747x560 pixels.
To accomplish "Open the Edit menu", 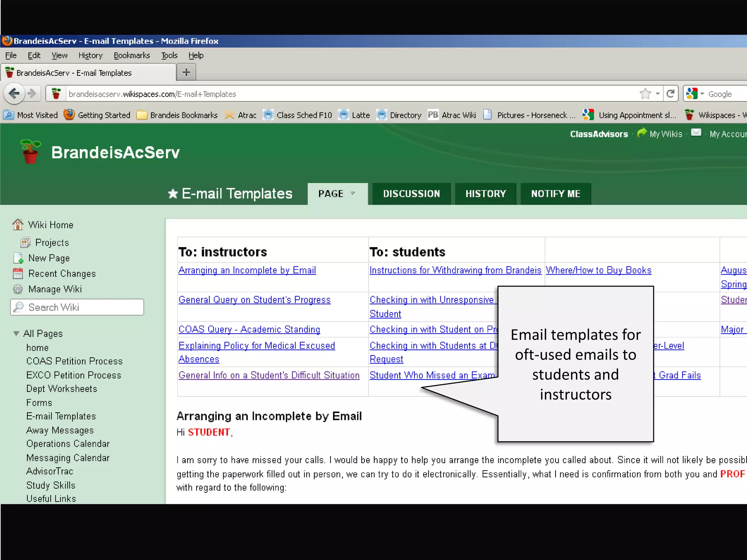I will [34, 55].
